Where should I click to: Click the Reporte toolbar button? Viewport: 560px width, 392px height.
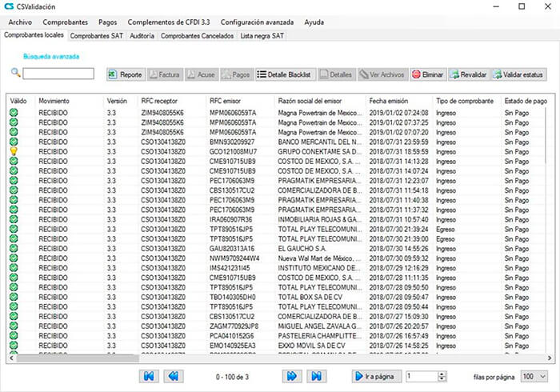[125, 74]
